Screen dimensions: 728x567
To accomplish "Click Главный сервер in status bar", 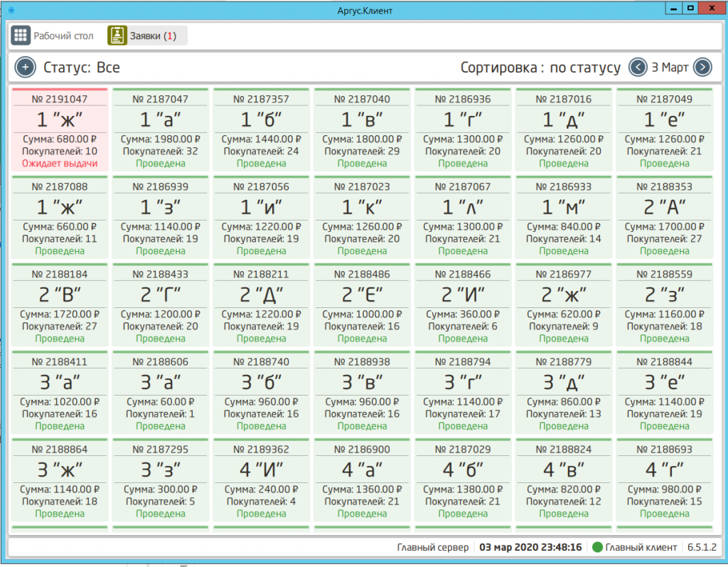I will (432, 547).
